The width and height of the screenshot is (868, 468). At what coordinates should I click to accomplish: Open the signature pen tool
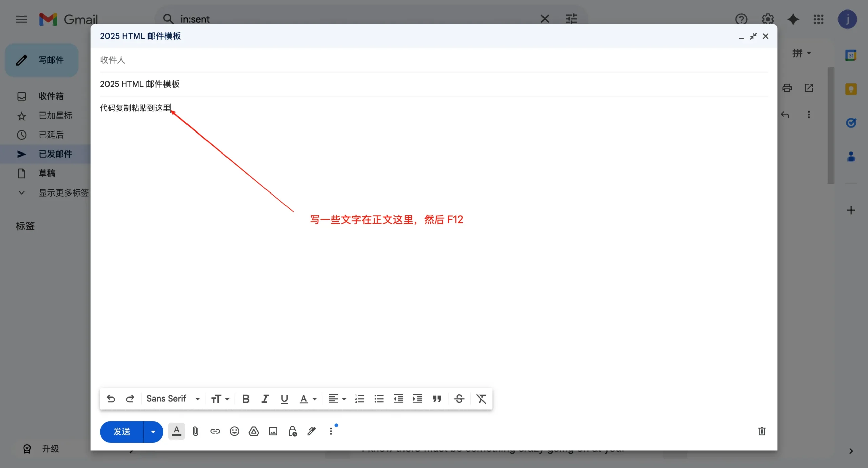pyautogui.click(x=312, y=431)
